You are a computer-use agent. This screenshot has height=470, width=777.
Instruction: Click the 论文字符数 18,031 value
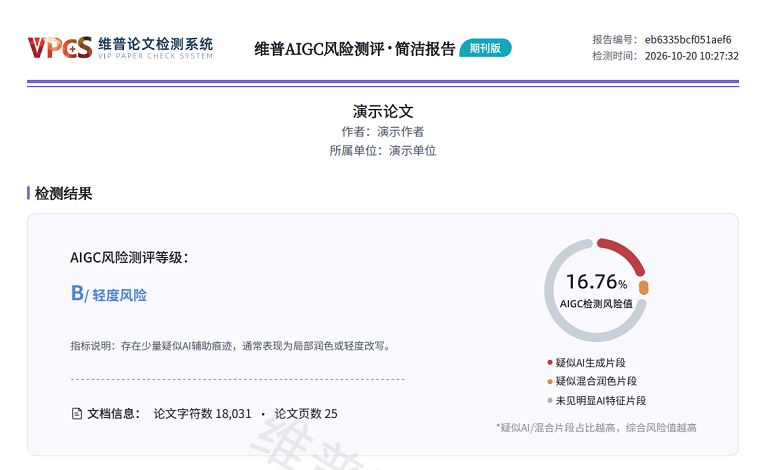[x=202, y=413]
